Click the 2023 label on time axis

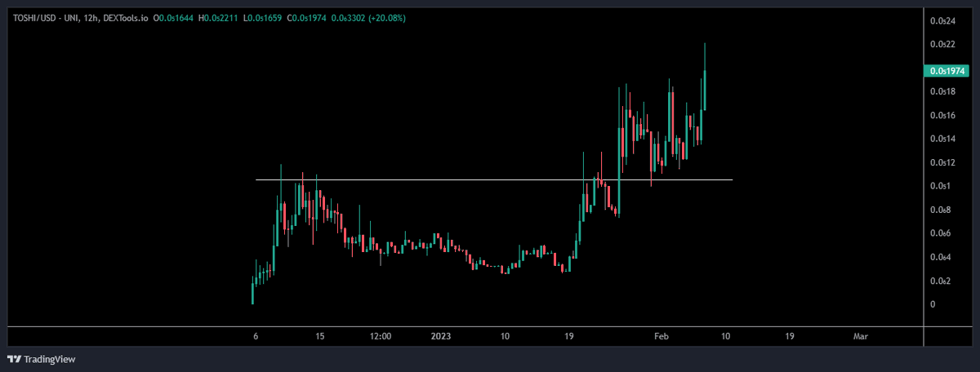(442, 336)
